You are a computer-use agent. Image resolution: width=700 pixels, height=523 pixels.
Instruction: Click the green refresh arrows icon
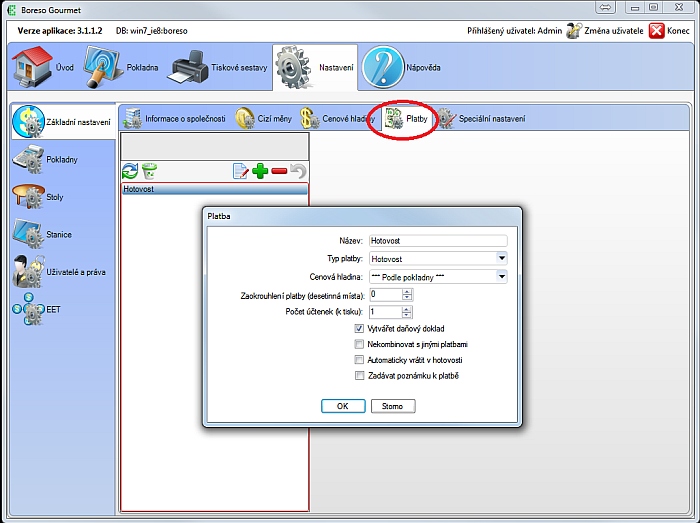tap(130, 171)
